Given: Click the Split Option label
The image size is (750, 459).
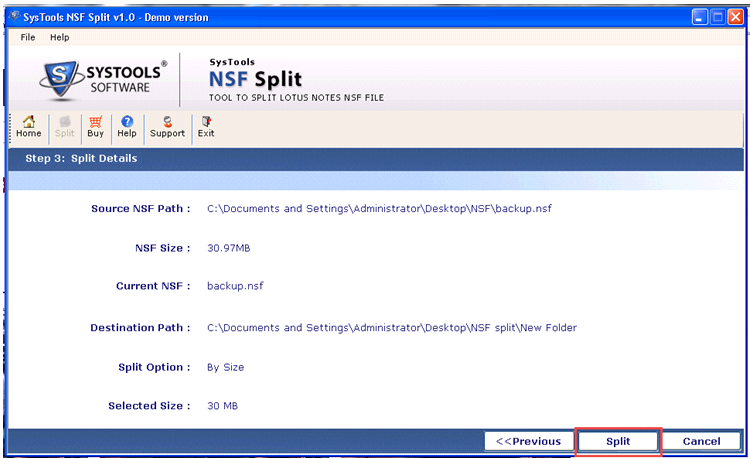Looking at the screenshot, I should coord(154,367).
